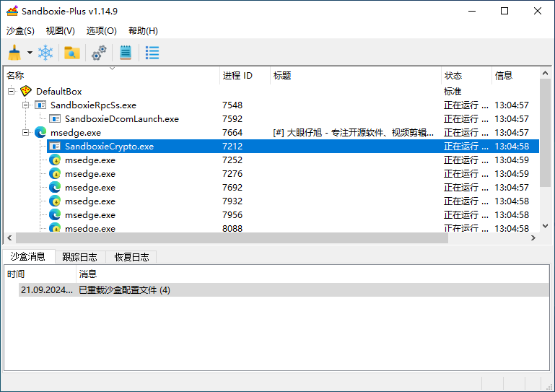Select the SandboxieDcomLaunch.exe row
555x392 pixels.
click(x=294, y=118)
